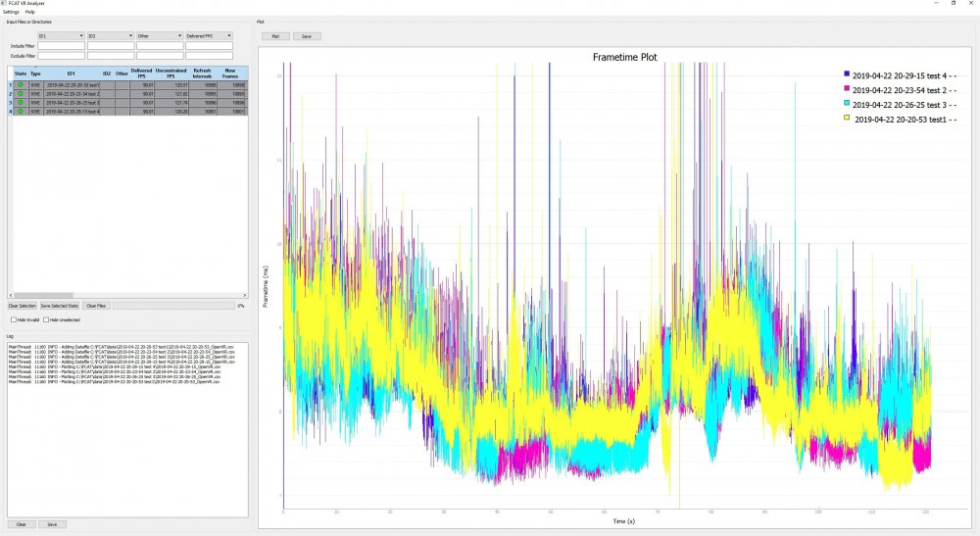Screen dimensions: 980x536
Task: Expand the Delivered FPS dropdown
Action: click(x=209, y=36)
